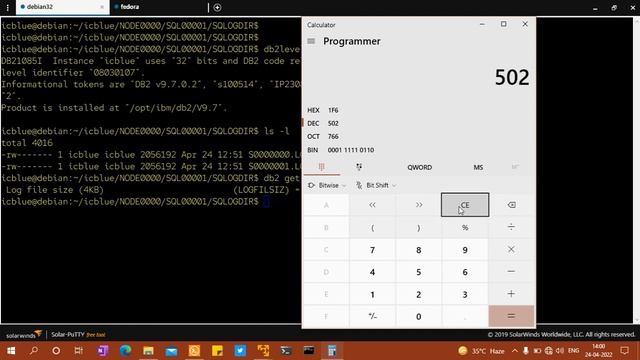Click digit 2 on the keypad
This screenshot has width=640, height=360.
pos(419,294)
